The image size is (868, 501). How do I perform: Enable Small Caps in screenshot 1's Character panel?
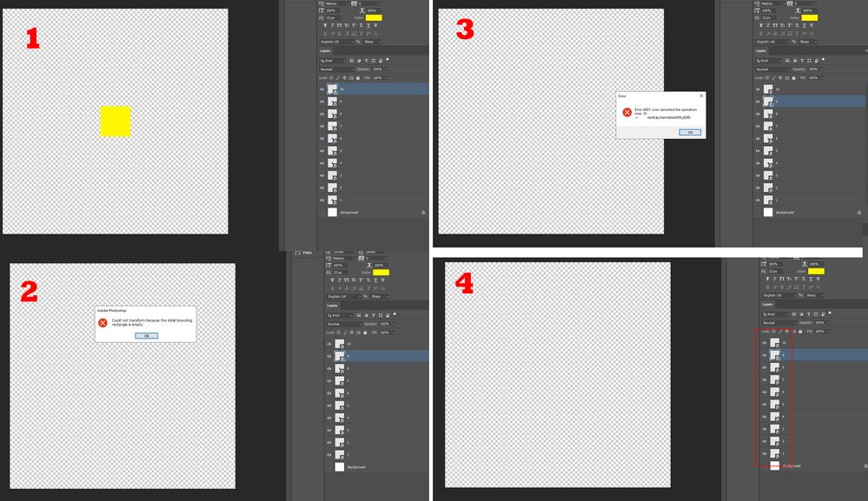[x=347, y=25]
